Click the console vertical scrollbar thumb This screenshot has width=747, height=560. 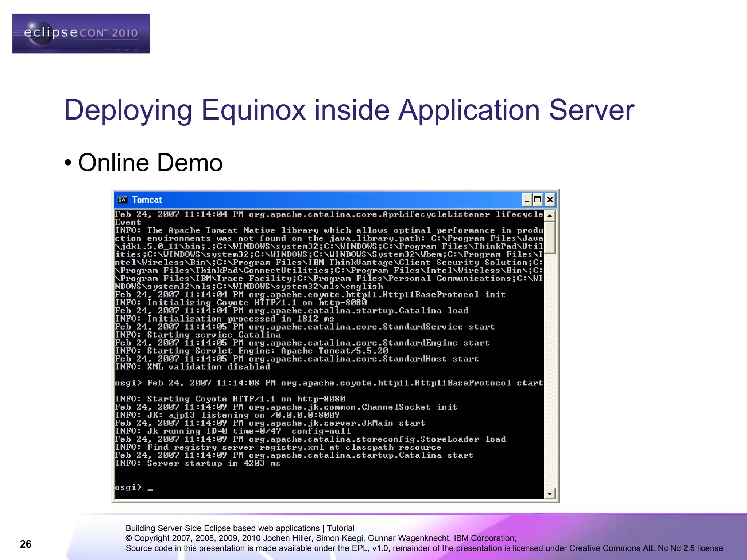pyautogui.click(x=549, y=237)
